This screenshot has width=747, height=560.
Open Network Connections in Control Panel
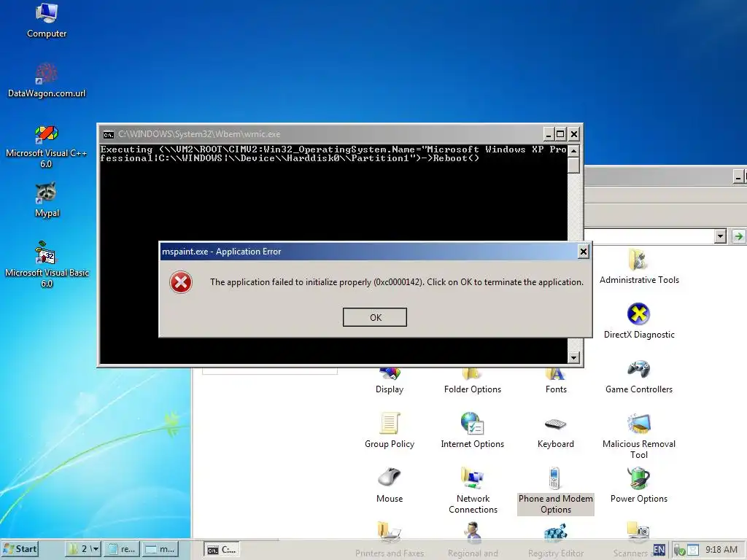pos(473,491)
